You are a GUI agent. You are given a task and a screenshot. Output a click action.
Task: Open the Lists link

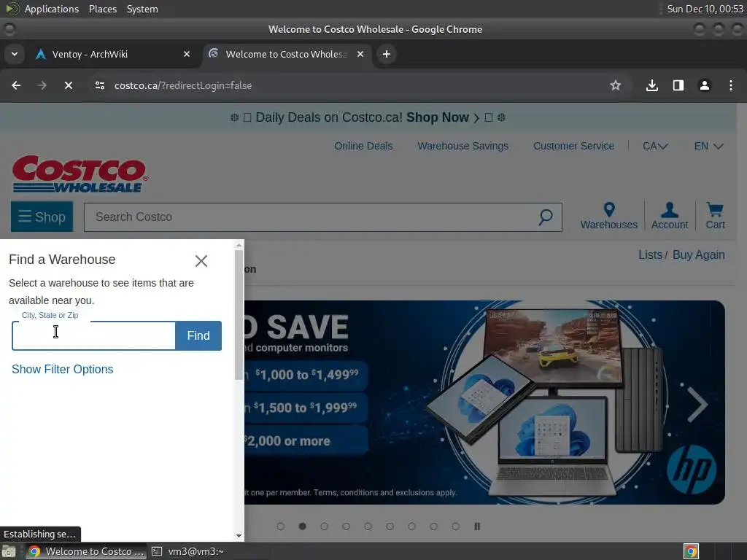coord(650,254)
